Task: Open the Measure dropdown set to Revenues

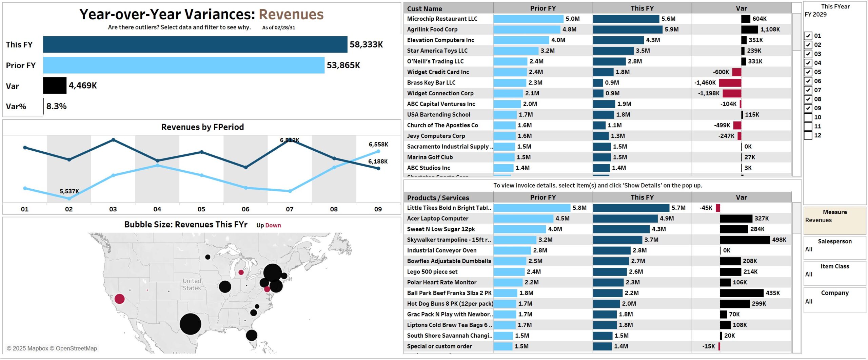Action: 834,220
